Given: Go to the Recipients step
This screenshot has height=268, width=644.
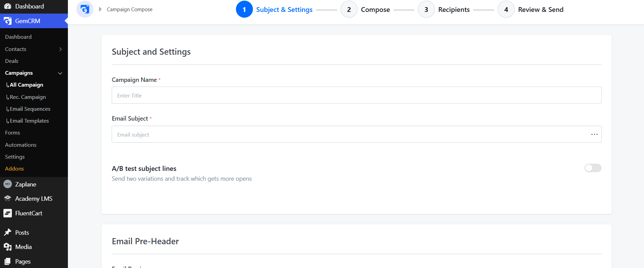Looking at the screenshot, I should (454, 10).
